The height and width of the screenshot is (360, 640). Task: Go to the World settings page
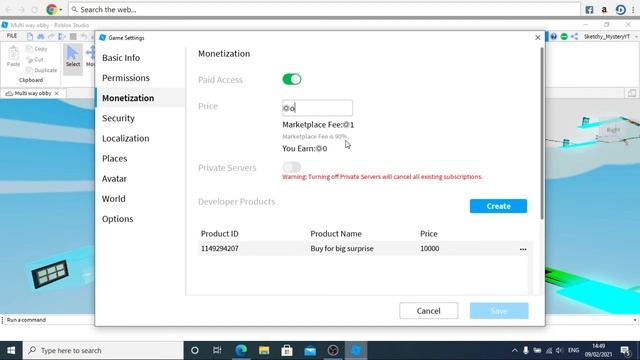[114, 199]
